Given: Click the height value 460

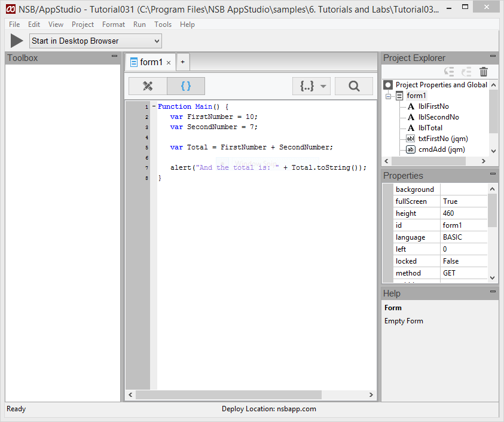Looking at the screenshot, I should (x=464, y=213).
